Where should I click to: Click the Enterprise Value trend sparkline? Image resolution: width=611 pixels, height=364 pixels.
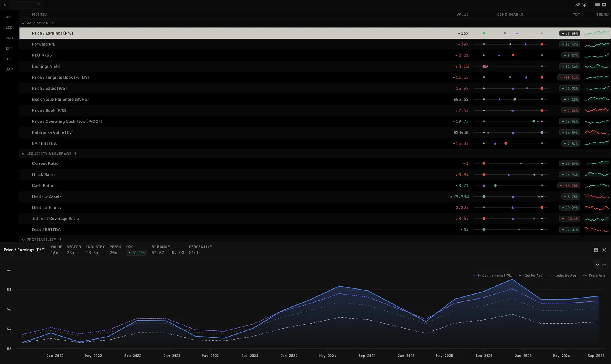click(x=596, y=132)
